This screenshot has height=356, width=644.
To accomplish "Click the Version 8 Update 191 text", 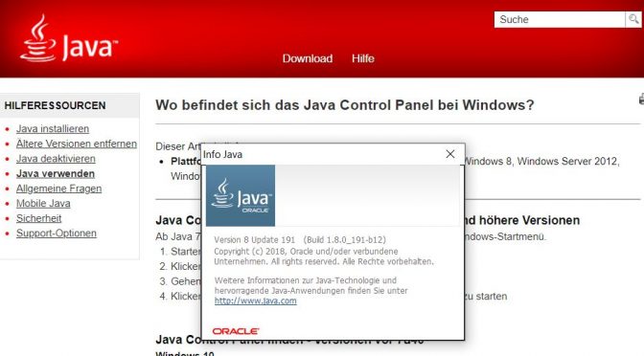I will 254,240.
